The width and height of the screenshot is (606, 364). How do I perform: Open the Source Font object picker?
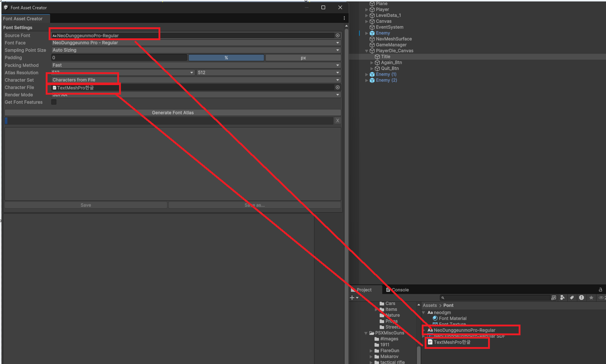[337, 35]
